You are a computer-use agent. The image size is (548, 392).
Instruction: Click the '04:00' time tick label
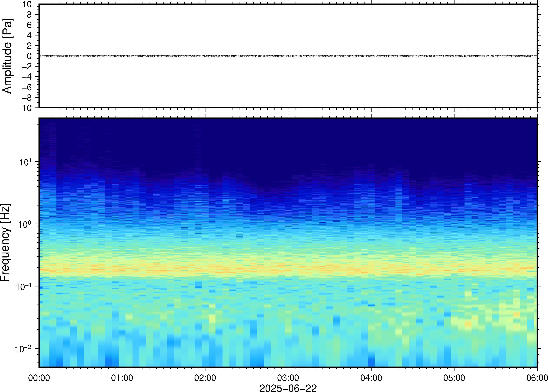point(371,378)
